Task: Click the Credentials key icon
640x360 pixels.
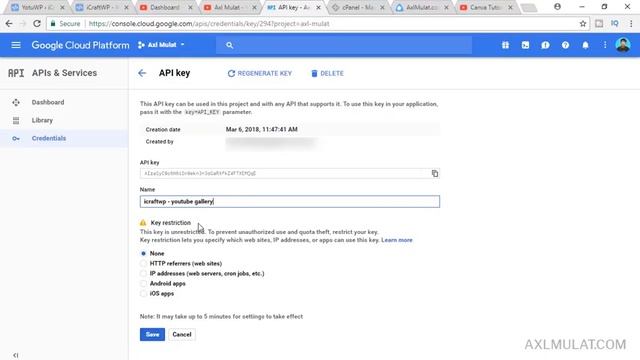Action: 16,138
